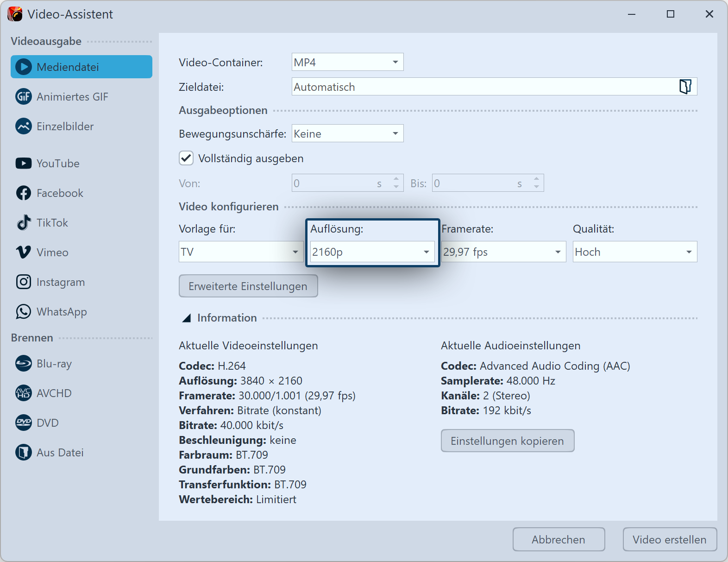Screen dimensions: 728x562
Task: Open the Framerate 29,97 fps dropdown
Action: (503, 252)
